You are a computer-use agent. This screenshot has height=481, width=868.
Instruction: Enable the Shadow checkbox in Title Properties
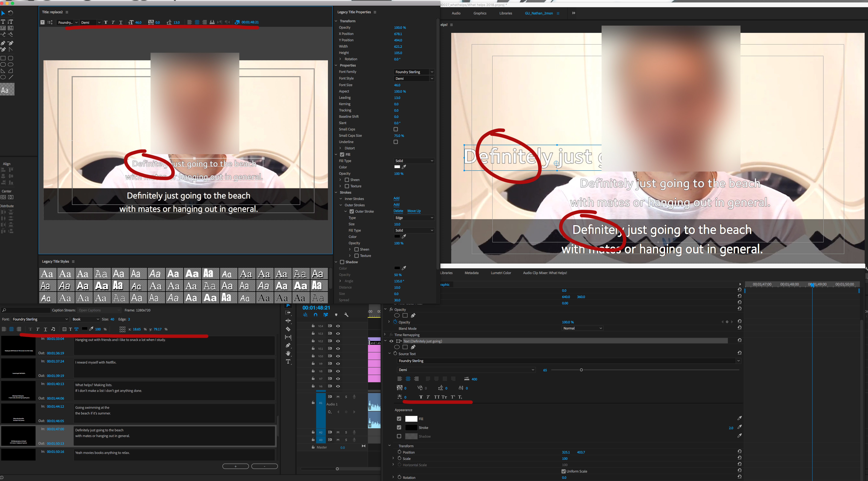click(x=342, y=262)
